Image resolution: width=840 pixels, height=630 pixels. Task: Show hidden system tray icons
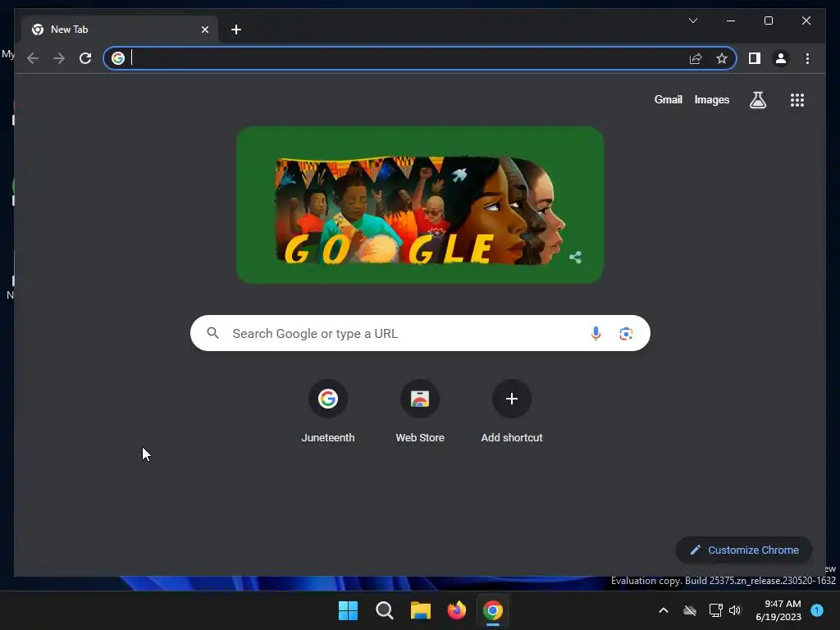pyautogui.click(x=663, y=610)
